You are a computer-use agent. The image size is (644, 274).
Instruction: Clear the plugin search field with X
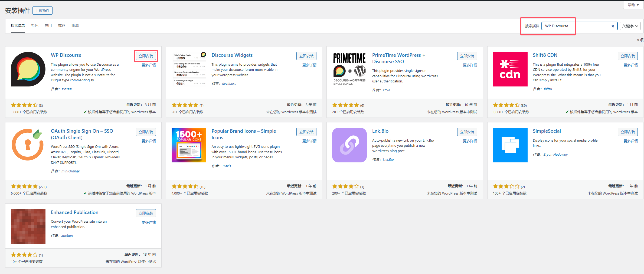click(613, 26)
